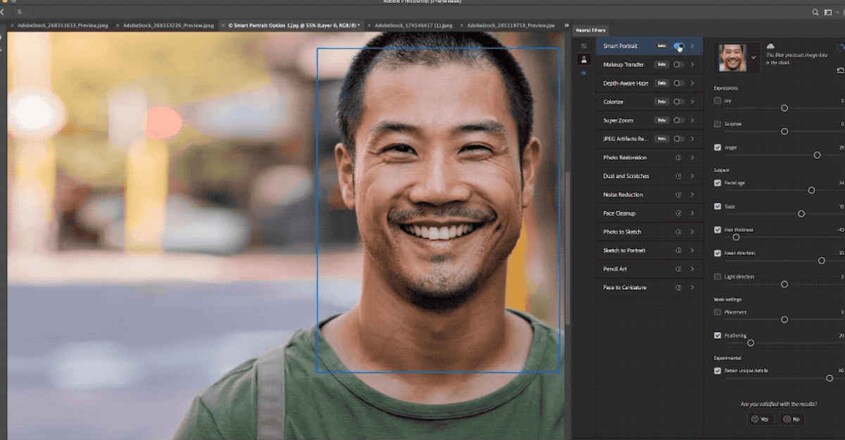845x440 pixels.
Task: Turn off the Smart Portrait toggle
Action: coord(678,46)
